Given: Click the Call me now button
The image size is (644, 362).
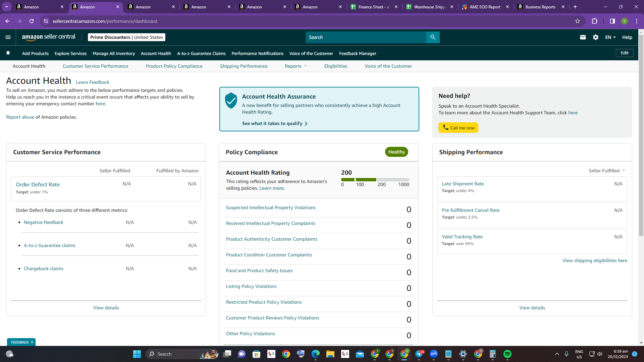Looking at the screenshot, I should point(458,128).
